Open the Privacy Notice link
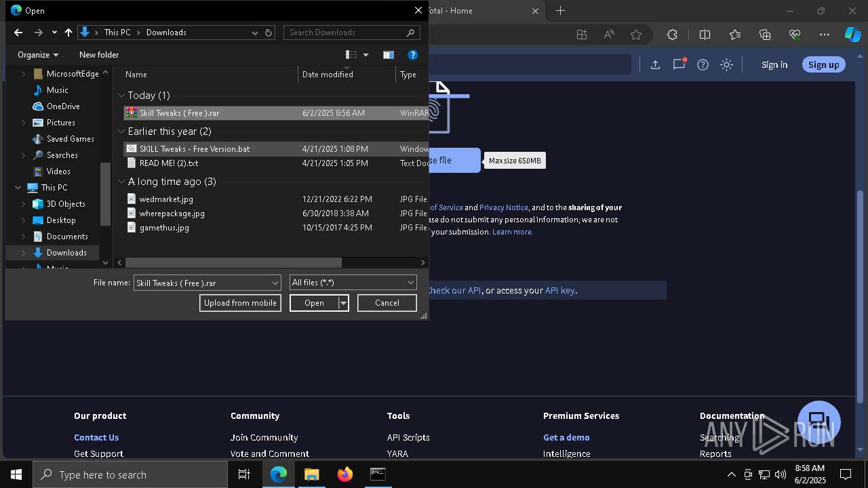Viewport: 868px width, 488px height. (x=503, y=207)
